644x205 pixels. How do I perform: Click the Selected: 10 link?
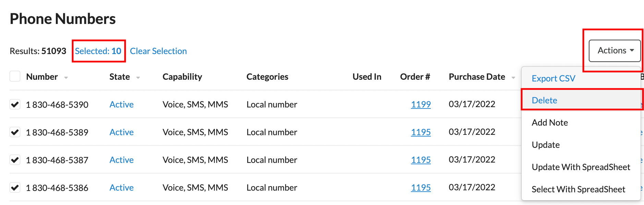coord(98,51)
